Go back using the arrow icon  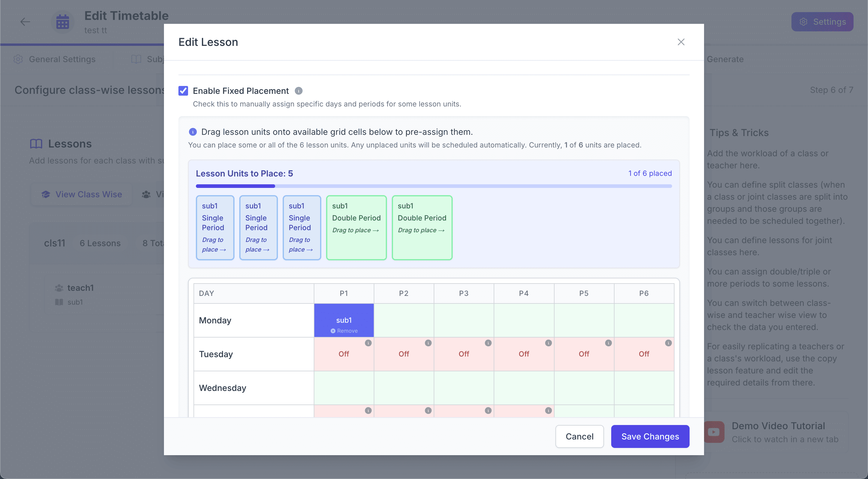pos(25,22)
